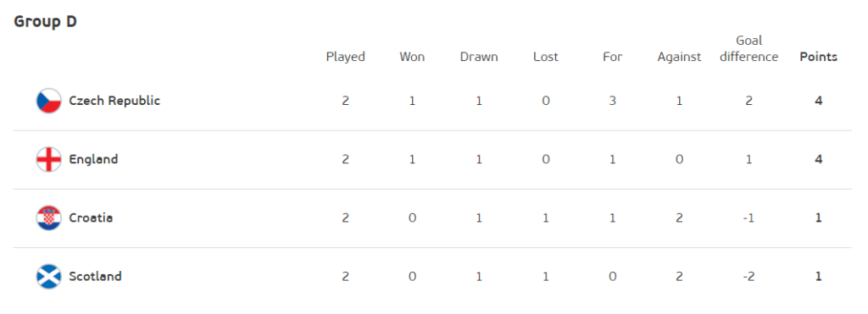This screenshot has width=868, height=314.
Task: Click the Croatia flag icon
Action: 48,218
